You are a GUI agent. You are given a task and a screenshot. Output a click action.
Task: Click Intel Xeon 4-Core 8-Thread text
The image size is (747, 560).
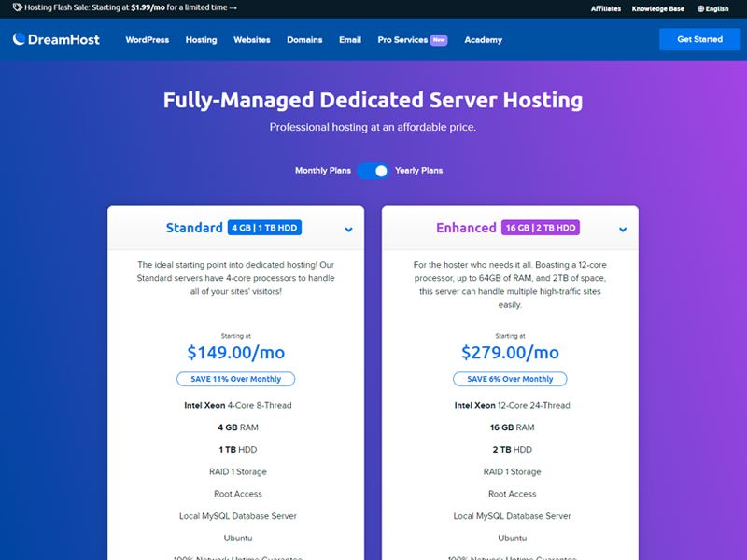coord(238,405)
